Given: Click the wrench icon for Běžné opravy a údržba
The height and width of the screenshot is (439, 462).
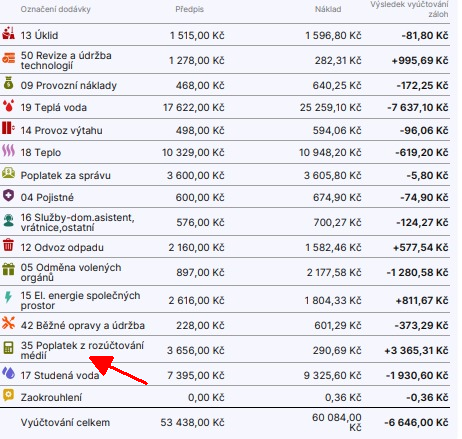Looking at the screenshot, I should pos(8,323).
